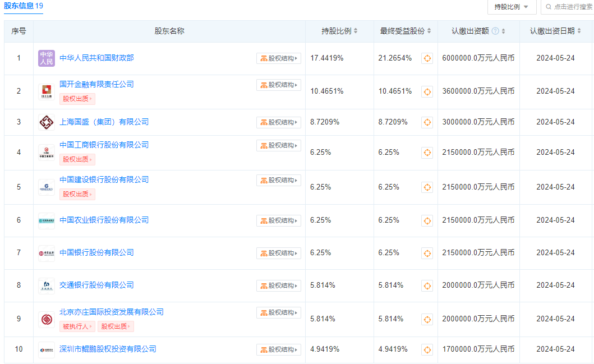
Task: View beneficiary chart icon for 国开金融 row
Action: click(427, 91)
